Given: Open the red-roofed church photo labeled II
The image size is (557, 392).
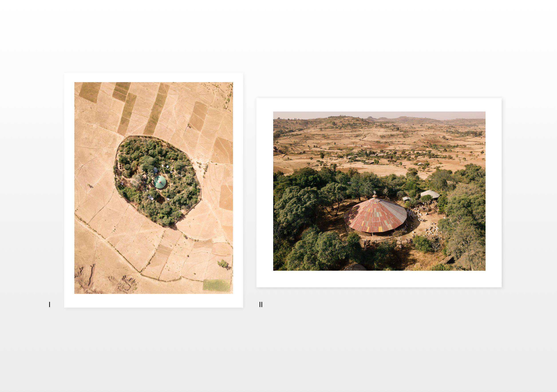Looking at the screenshot, I should tap(379, 191).
